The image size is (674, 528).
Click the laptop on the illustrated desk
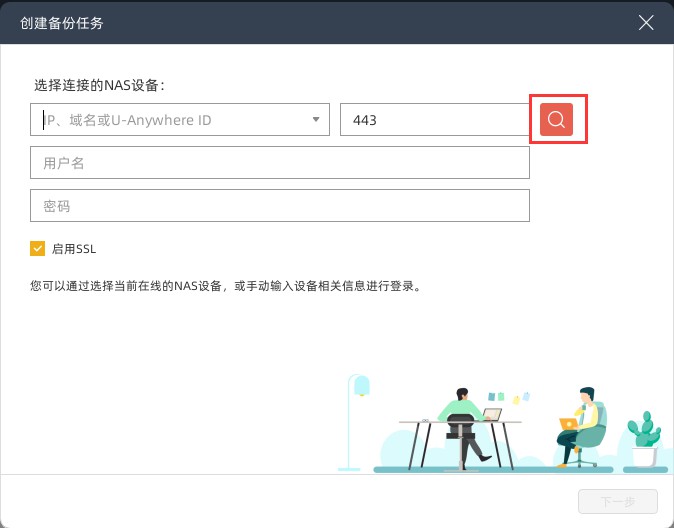[492, 414]
